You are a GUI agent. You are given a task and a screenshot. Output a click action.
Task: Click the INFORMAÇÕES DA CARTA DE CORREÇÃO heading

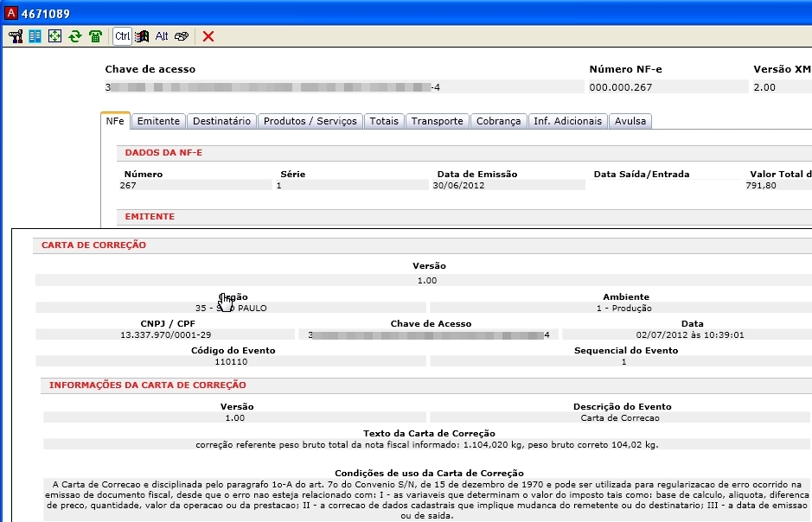tap(148, 385)
